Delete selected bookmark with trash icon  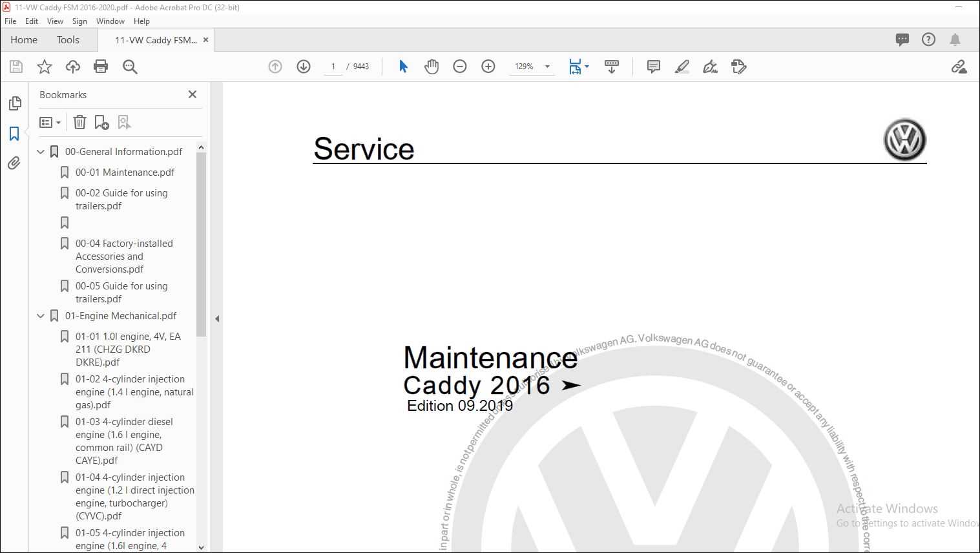tap(79, 122)
